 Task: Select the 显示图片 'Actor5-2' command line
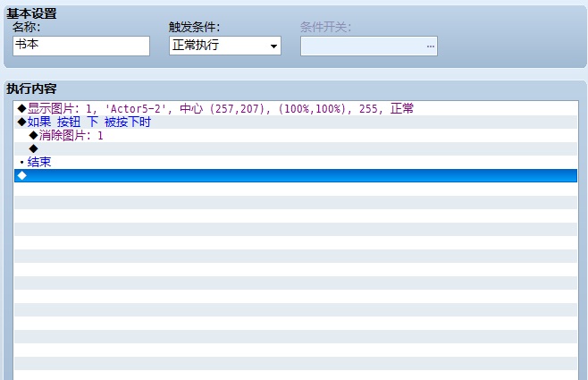296,109
